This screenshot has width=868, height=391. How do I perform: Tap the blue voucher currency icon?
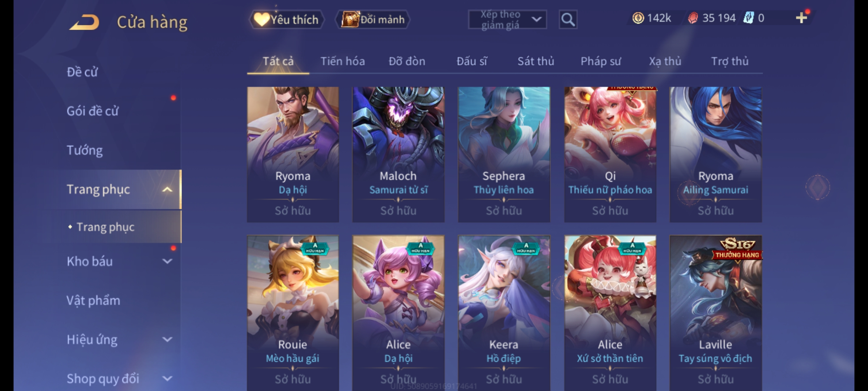point(748,18)
